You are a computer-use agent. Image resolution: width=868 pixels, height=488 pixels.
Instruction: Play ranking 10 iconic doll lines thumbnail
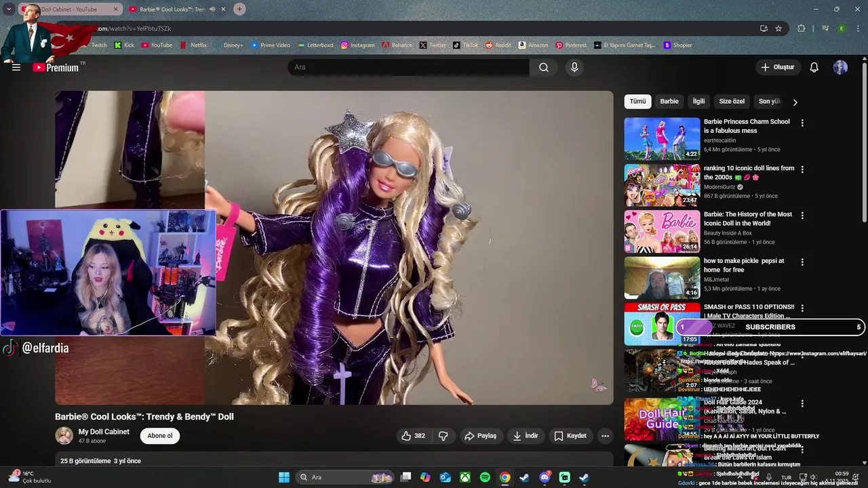pyautogui.click(x=662, y=185)
